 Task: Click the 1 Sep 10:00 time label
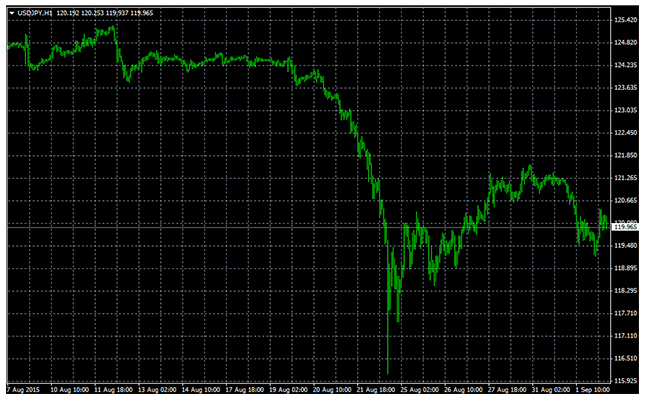tap(593, 390)
